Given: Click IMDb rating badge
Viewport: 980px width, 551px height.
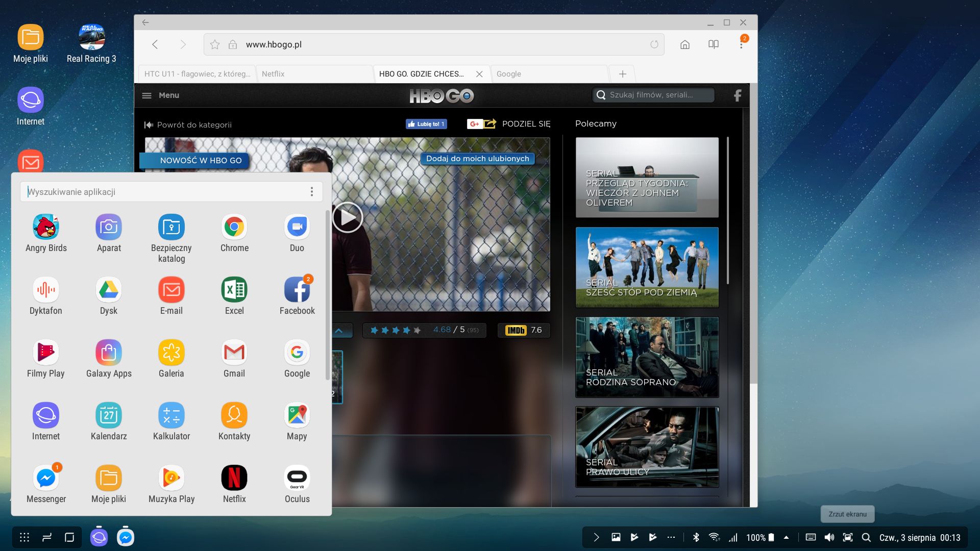Looking at the screenshot, I should (x=524, y=330).
